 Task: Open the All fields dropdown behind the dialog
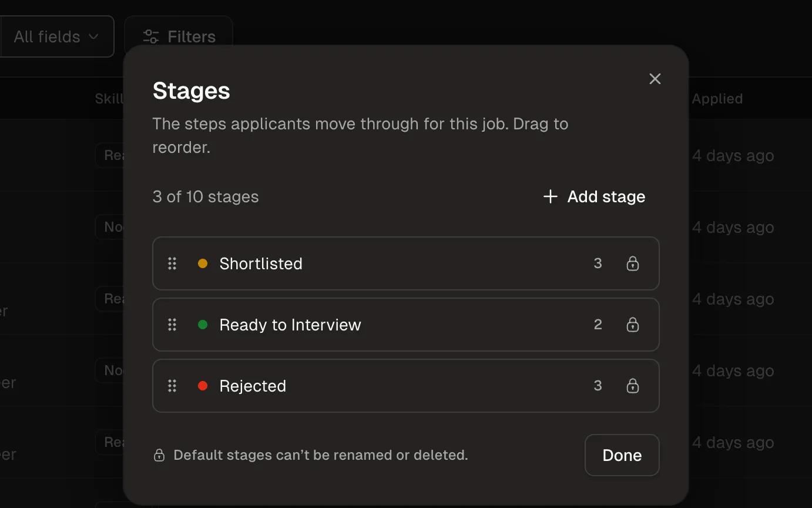tap(56, 36)
